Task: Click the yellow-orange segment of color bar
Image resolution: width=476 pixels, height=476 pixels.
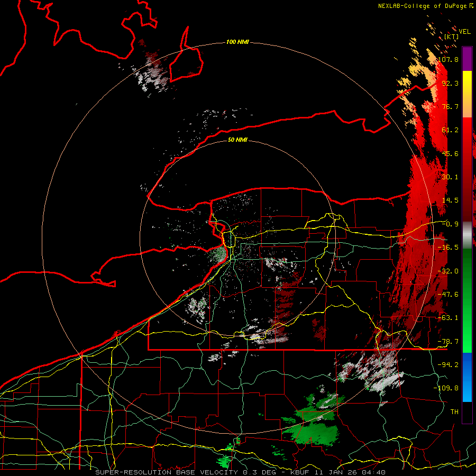Action: click(x=467, y=94)
